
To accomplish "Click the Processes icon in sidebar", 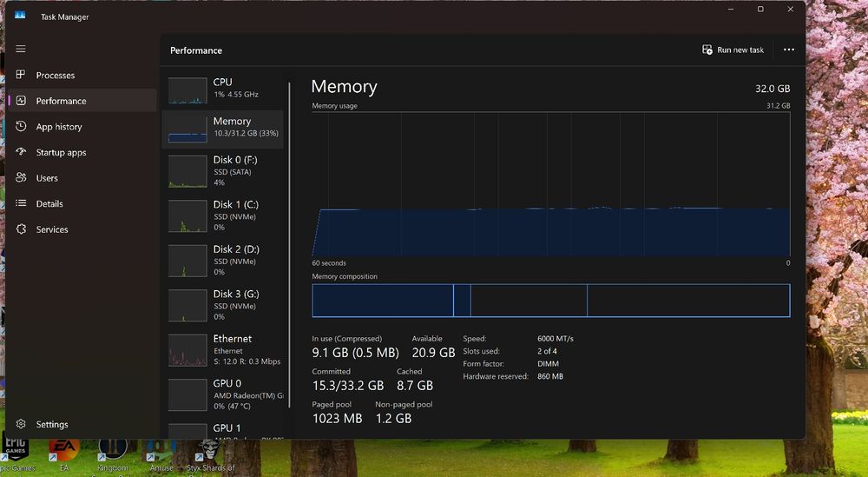I will (x=21, y=74).
